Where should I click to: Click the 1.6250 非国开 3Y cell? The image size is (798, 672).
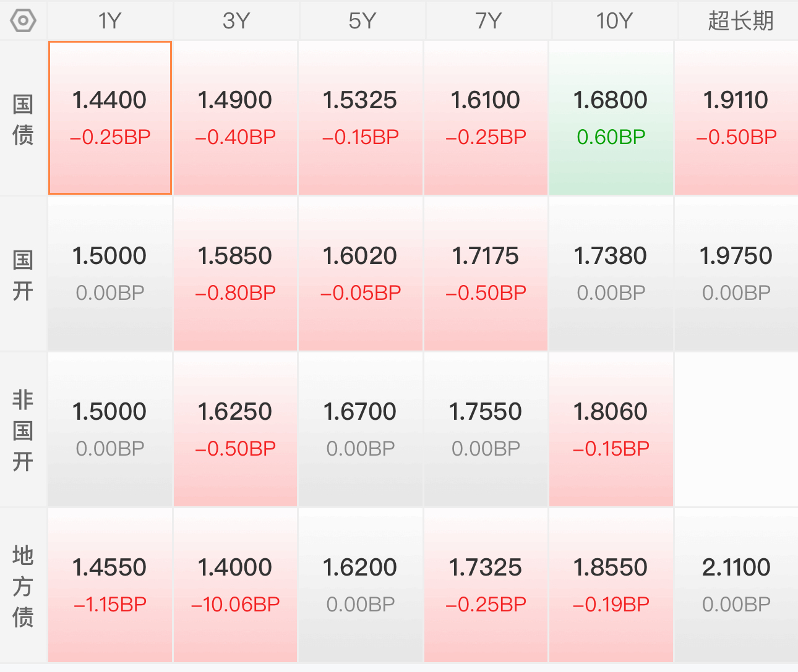tap(235, 430)
